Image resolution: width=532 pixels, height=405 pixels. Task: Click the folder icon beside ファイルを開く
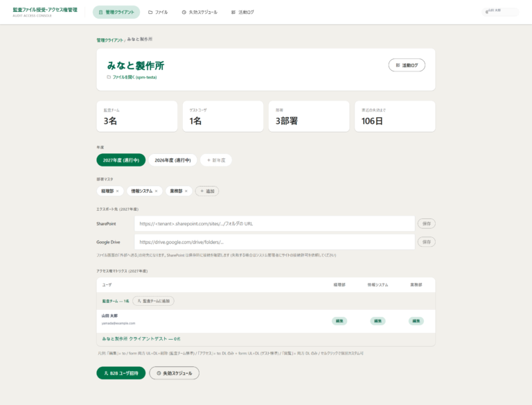point(109,77)
